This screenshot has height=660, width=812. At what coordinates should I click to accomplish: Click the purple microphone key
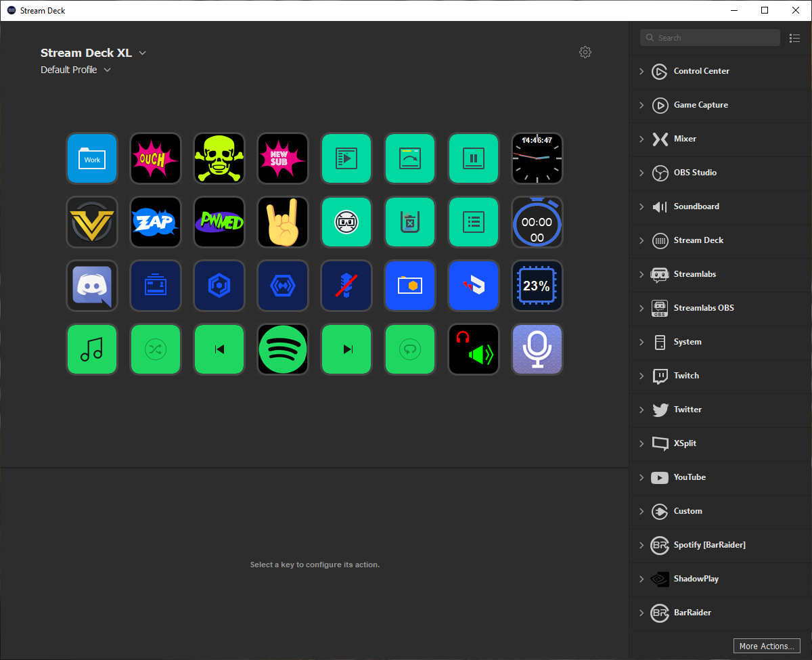(537, 349)
